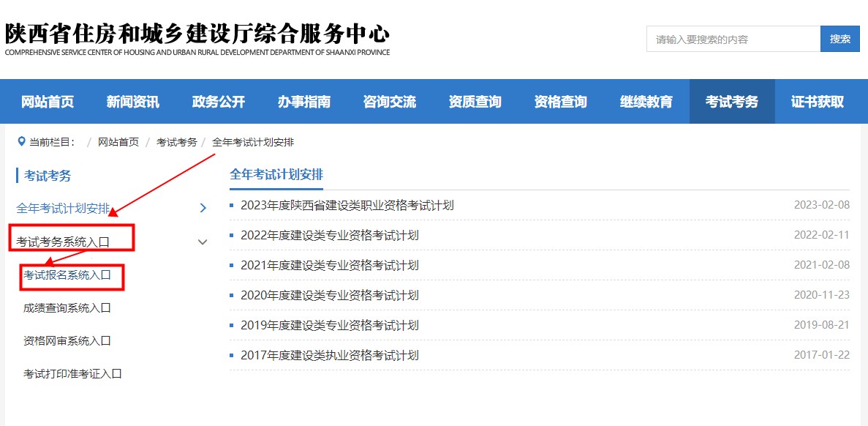Click the 2017年度建设类执业资格考试计划 link
This screenshot has height=426, width=868.
(329, 354)
